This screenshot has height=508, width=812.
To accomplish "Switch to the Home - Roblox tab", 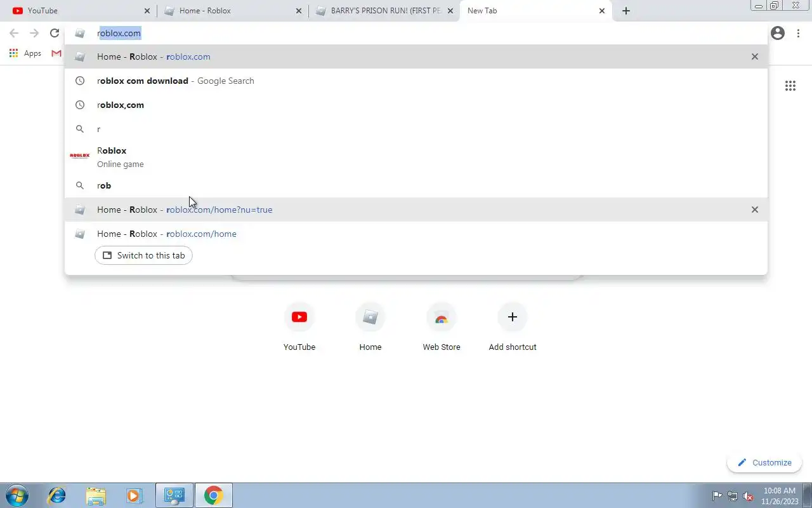I will coord(232,11).
